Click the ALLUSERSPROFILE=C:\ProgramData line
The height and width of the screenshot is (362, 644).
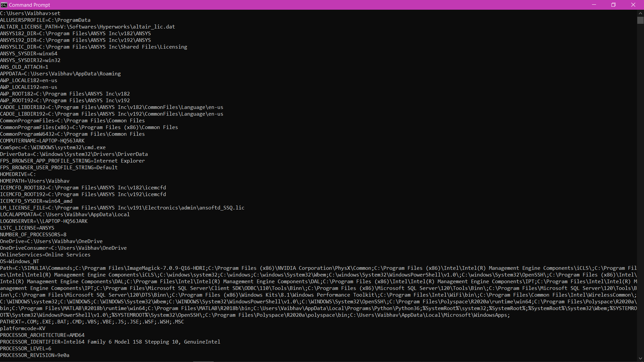point(45,20)
